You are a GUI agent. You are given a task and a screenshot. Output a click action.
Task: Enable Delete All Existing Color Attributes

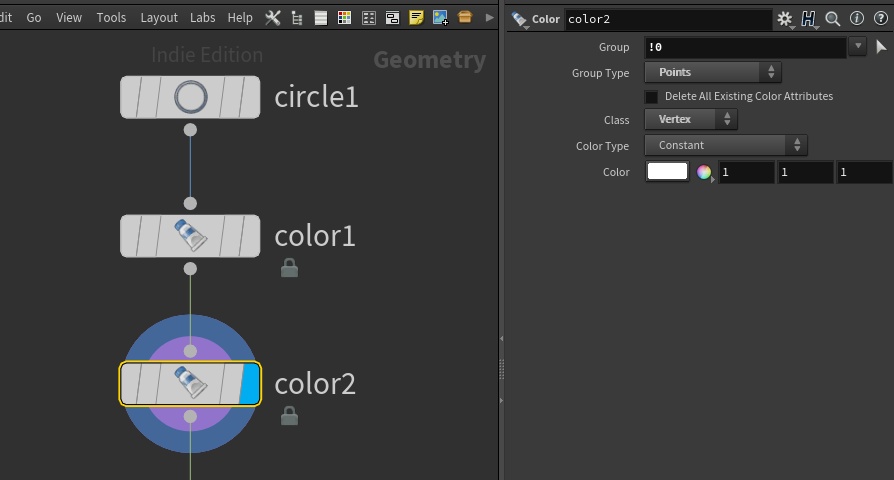651,96
